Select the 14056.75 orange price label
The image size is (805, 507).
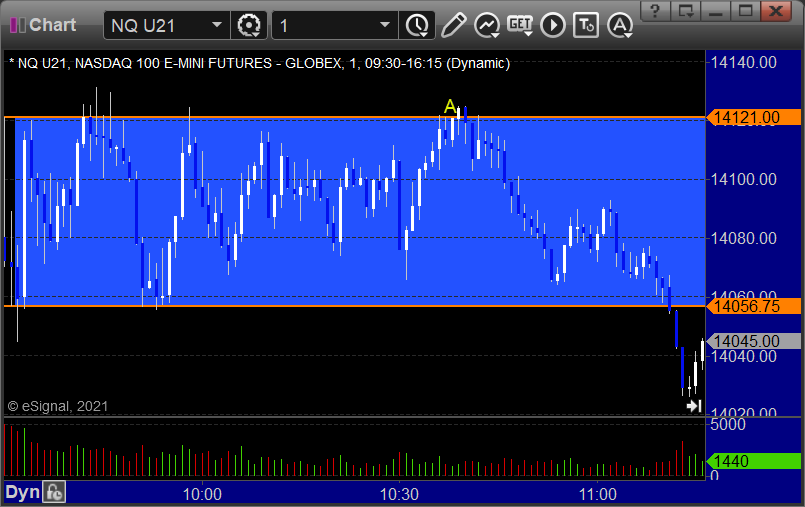(x=753, y=306)
